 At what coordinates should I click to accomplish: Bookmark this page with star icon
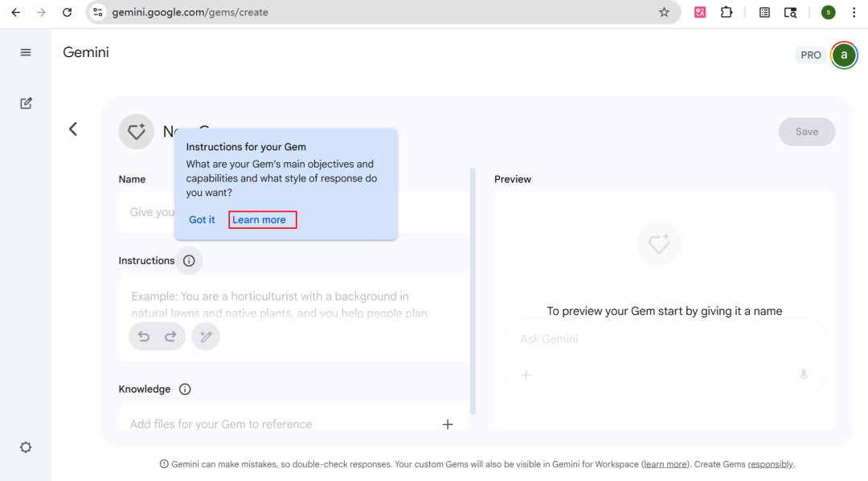click(664, 12)
